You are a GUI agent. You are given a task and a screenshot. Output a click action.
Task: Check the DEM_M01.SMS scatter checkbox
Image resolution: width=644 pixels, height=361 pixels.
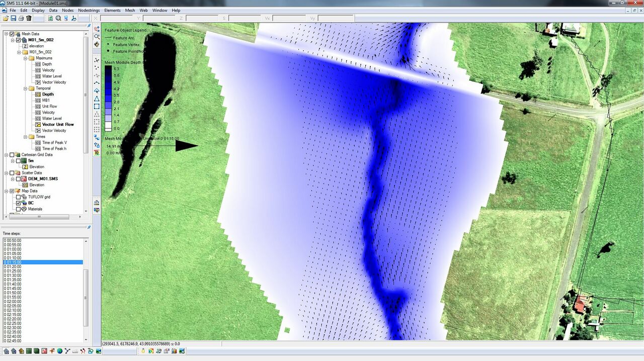(19, 179)
